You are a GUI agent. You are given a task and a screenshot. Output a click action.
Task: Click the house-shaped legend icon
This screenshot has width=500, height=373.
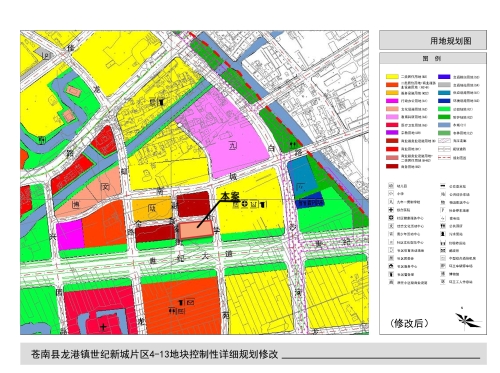pos(391,266)
